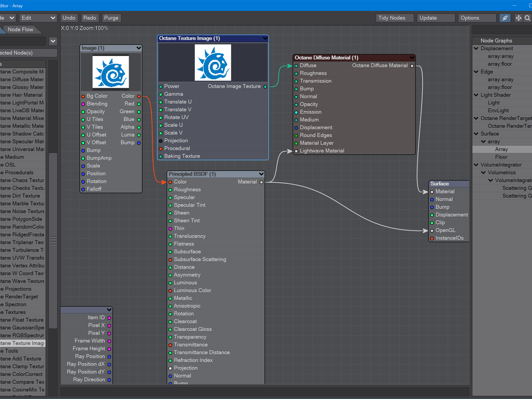Image resolution: width=532 pixels, height=399 pixels.
Task: Collapse the Light Shader tree group
Action: [x=476, y=95]
